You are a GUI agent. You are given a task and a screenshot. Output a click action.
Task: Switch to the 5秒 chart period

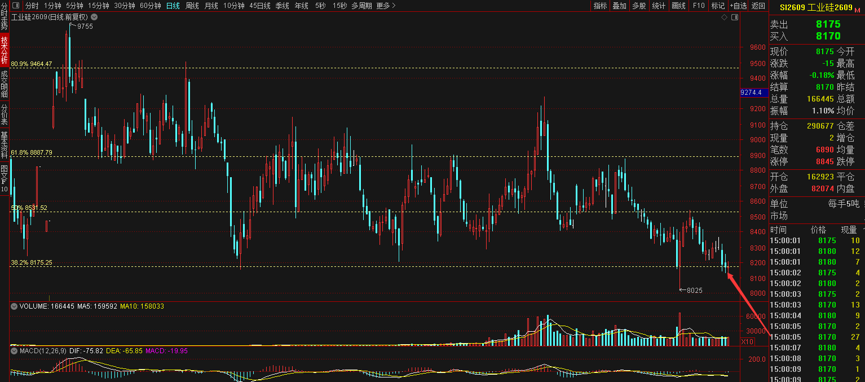pos(321,6)
